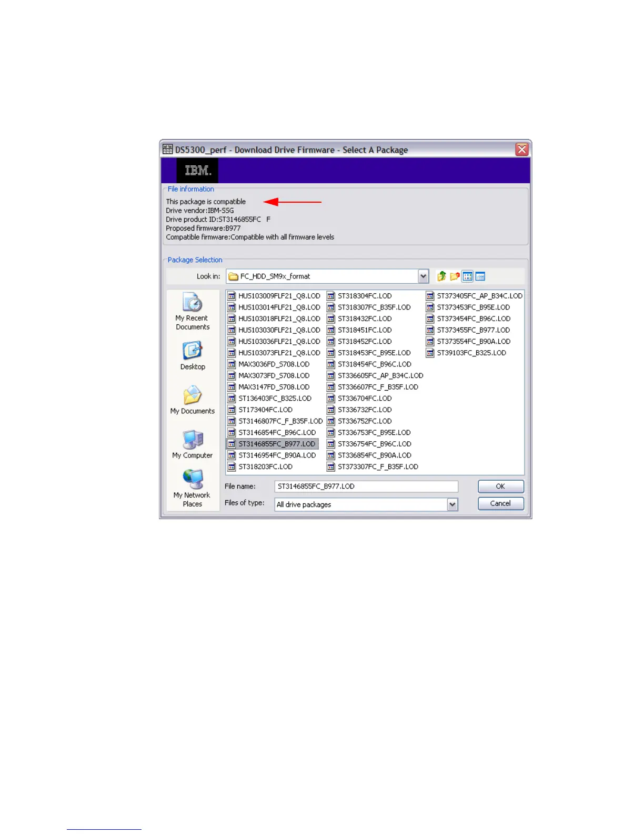Select file ST336854FC_B90A.LOD
Image resolution: width=644 pixels, height=834 pixels.
point(369,455)
